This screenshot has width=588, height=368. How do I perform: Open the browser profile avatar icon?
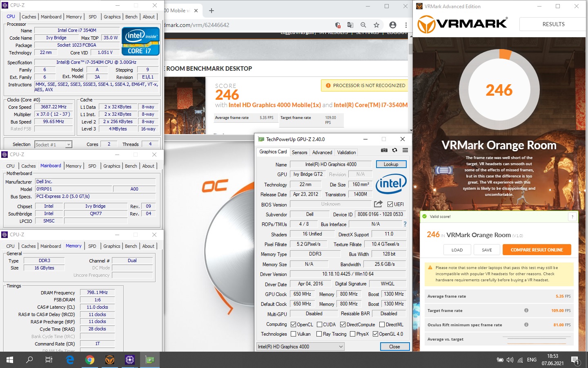click(x=393, y=25)
